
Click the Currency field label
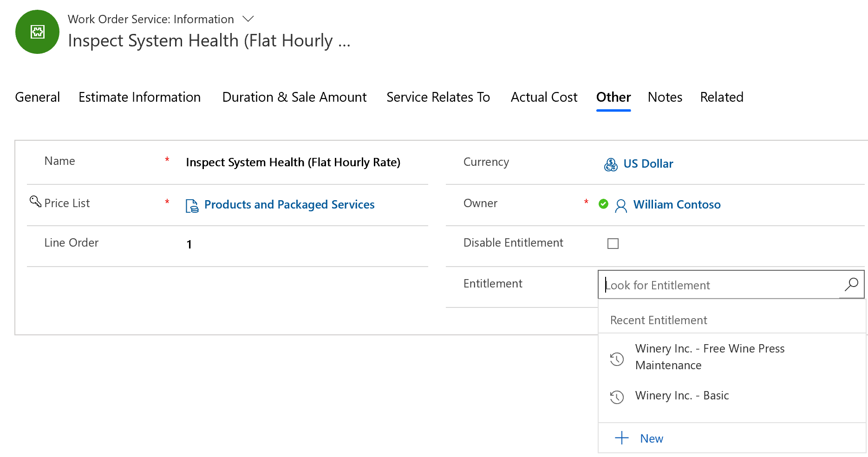(x=486, y=162)
